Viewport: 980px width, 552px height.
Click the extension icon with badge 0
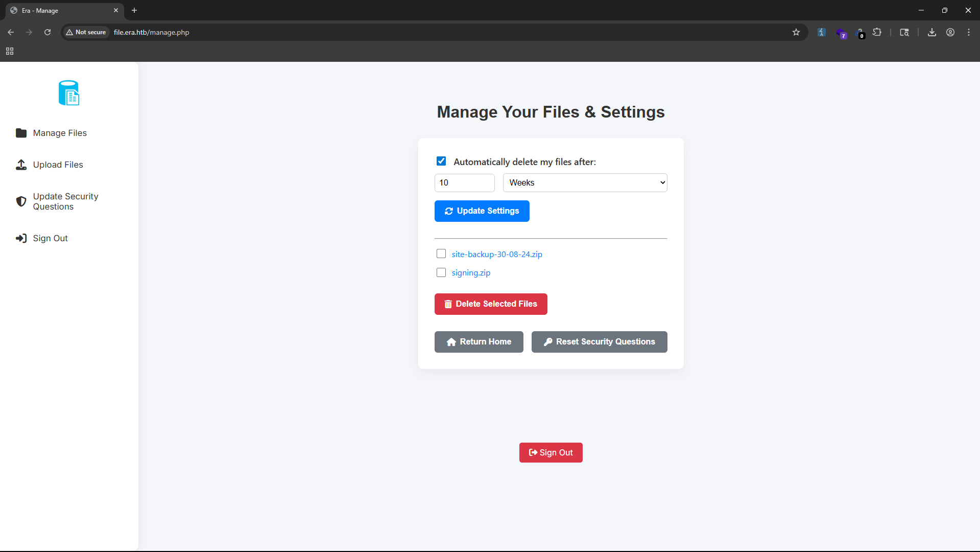click(859, 33)
